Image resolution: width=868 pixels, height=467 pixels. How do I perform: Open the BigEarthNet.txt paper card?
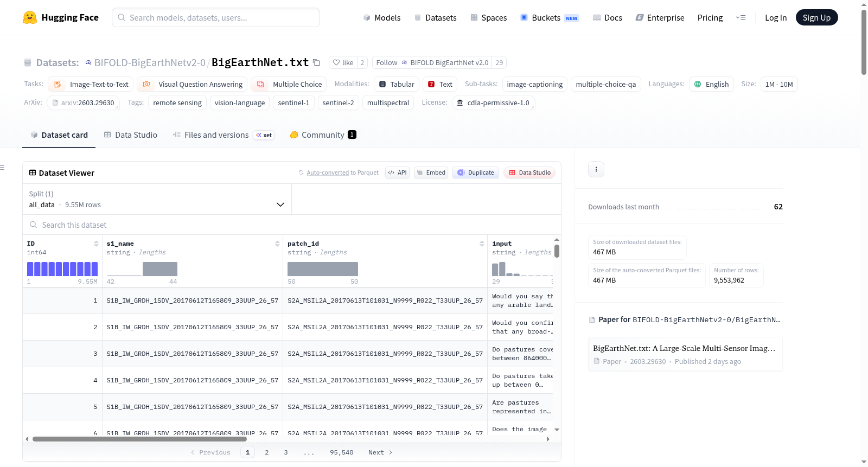tap(685, 354)
